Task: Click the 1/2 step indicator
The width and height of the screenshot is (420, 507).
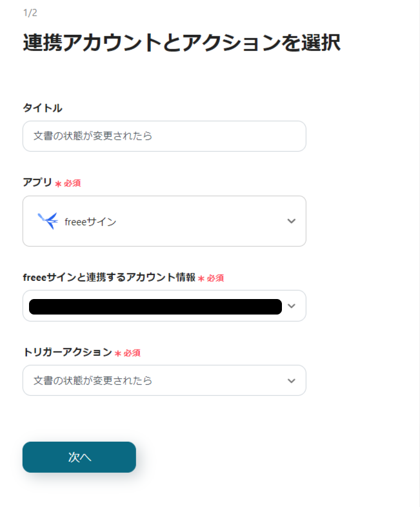Action: [x=30, y=13]
